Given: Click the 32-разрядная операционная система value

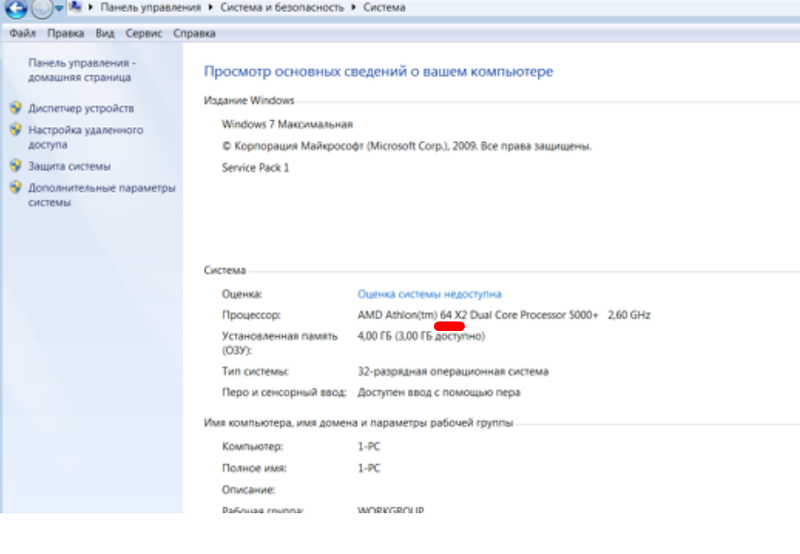Looking at the screenshot, I should [453, 371].
